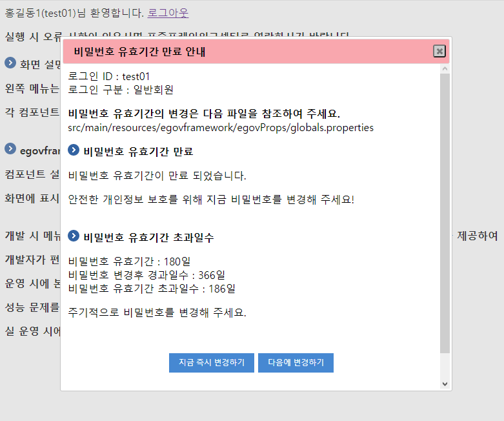Click the 주기적으로 비밀번호를 변경해 주세요 text
Viewport: 504px width, 421px height.
157,313
